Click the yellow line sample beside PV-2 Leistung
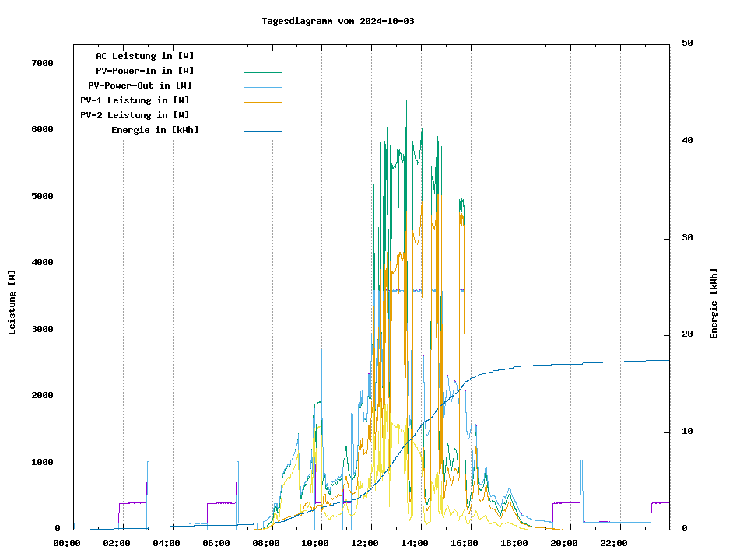 click(262, 117)
